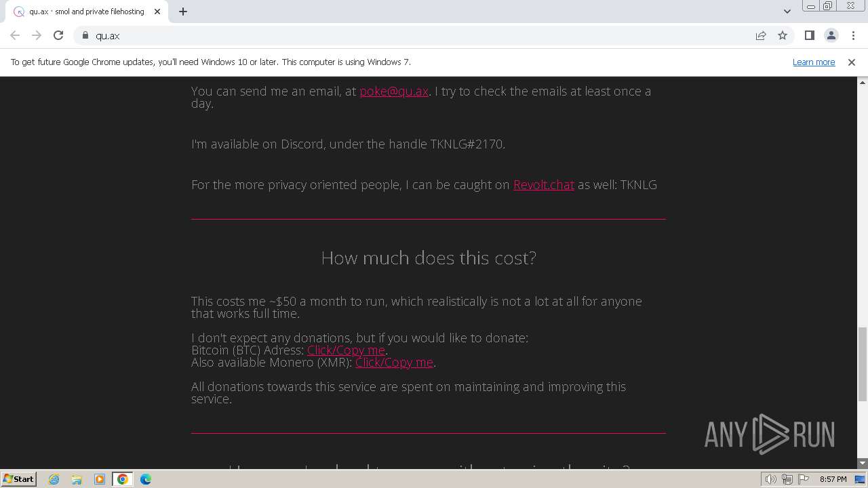Bookmark this tab star icon
The image size is (868, 488).
click(783, 35)
